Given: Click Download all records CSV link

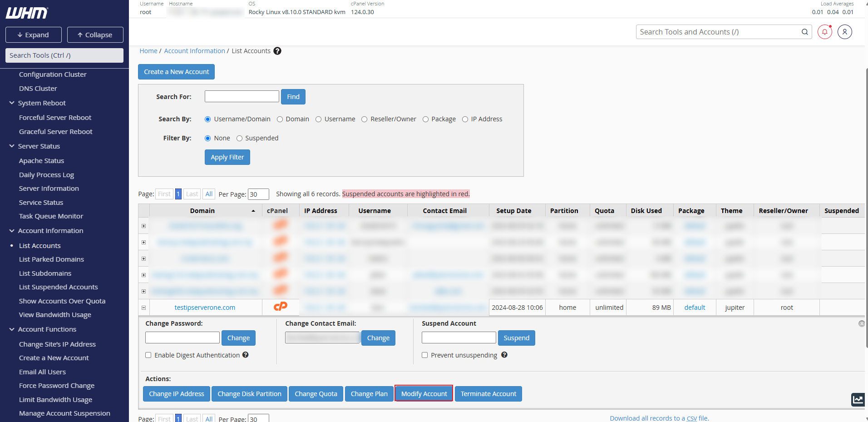Looking at the screenshot, I should 659,418.
